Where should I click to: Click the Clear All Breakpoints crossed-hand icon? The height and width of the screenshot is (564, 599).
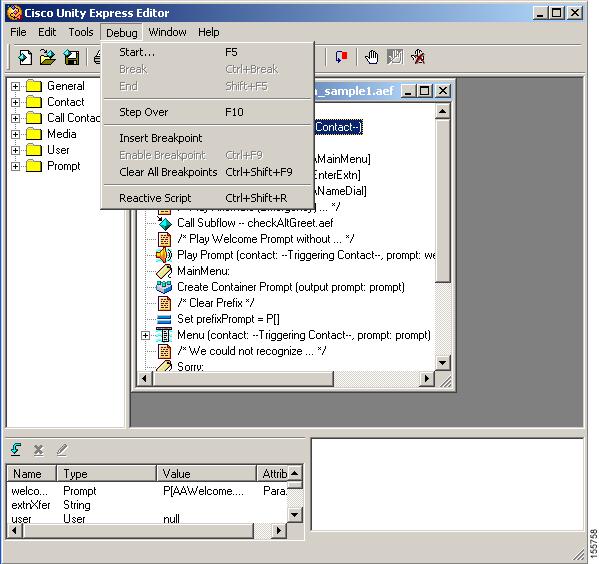click(418, 57)
